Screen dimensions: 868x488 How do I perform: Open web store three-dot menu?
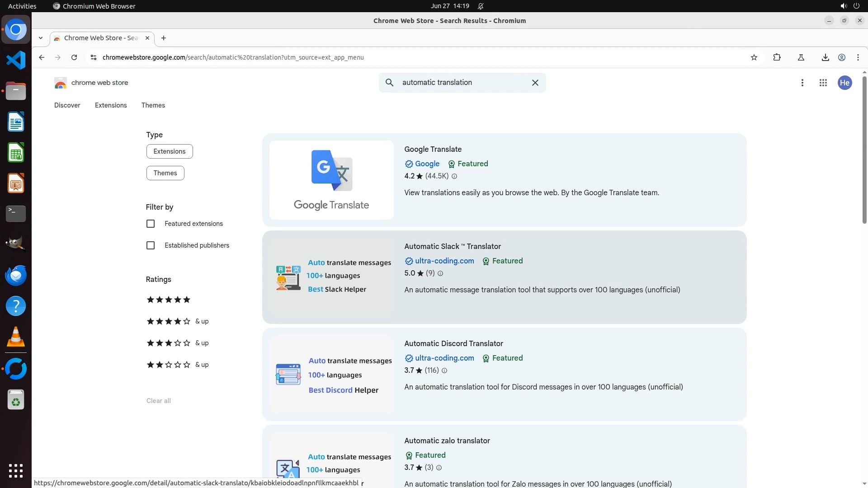(x=802, y=83)
